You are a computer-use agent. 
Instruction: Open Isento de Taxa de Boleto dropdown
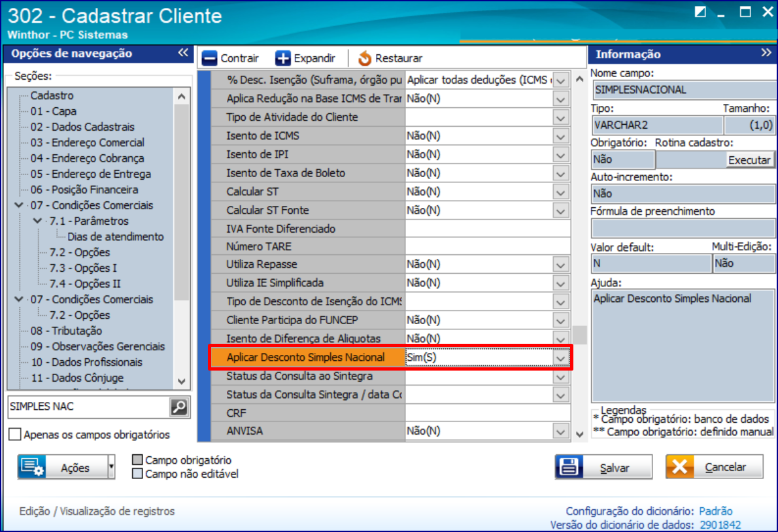(x=561, y=174)
